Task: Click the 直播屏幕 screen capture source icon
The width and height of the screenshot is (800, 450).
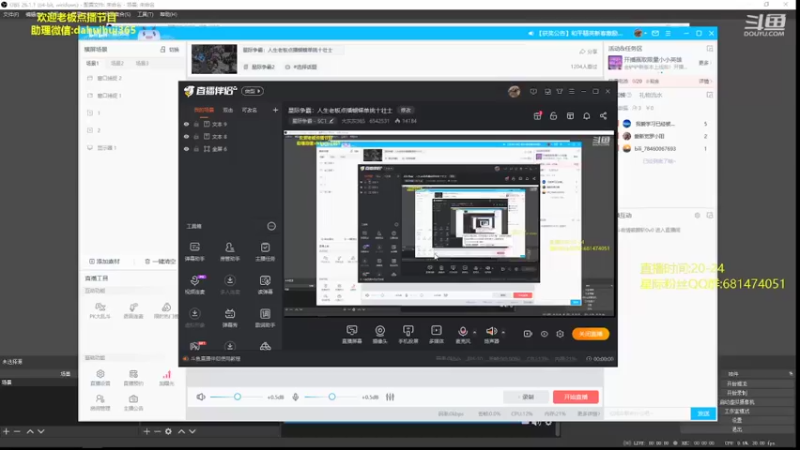Action: point(352,334)
